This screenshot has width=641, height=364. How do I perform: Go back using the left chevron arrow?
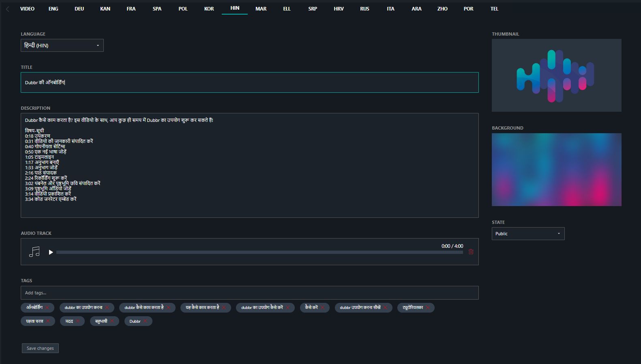(8, 9)
